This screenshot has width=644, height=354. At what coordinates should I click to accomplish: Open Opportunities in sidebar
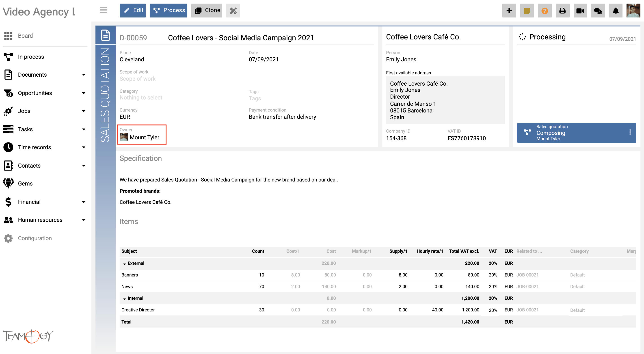click(x=35, y=93)
